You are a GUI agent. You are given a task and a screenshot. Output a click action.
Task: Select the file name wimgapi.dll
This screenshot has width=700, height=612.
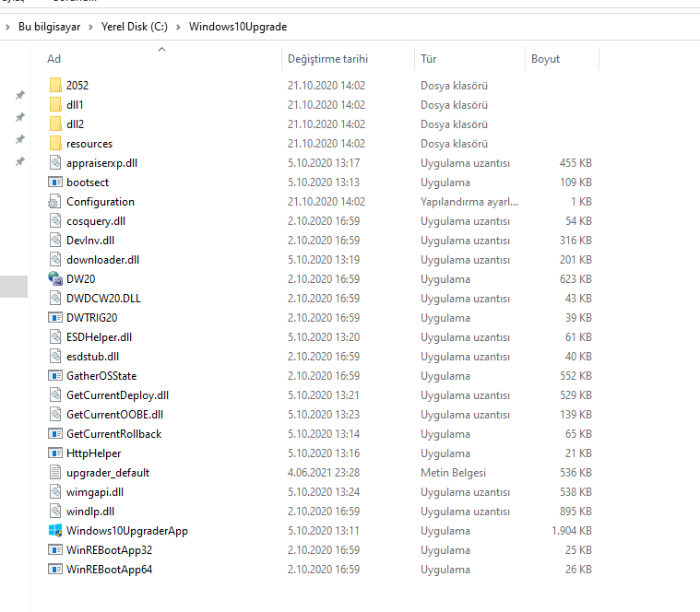point(95,492)
